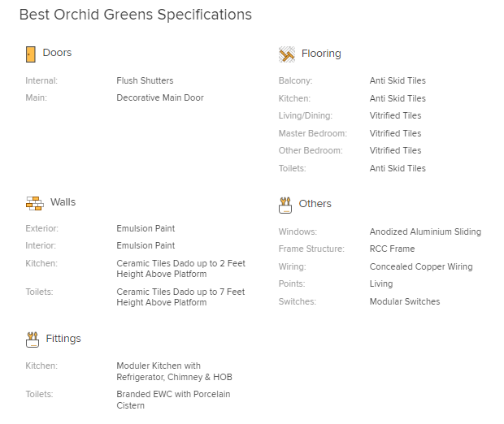This screenshot has width=504, height=424.
Task: Click the Flush Shutters value
Action: [145, 80]
